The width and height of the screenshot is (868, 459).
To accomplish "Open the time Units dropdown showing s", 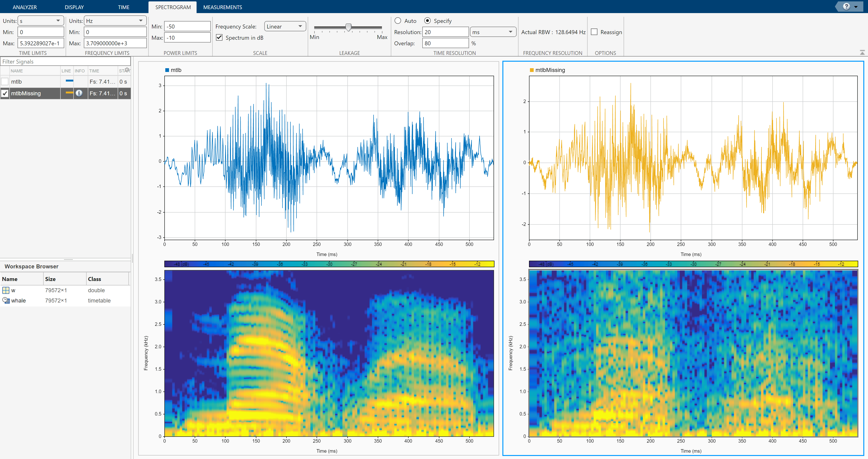I will click(x=40, y=21).
